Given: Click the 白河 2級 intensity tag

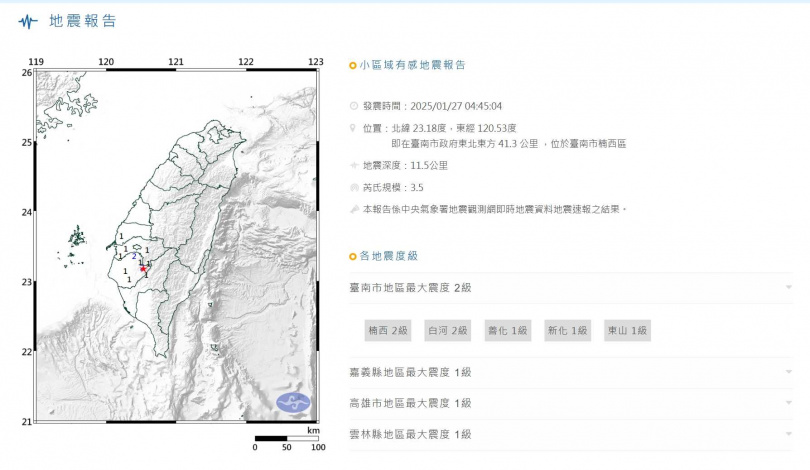Looking at the screenshot, I should point(448,331).
